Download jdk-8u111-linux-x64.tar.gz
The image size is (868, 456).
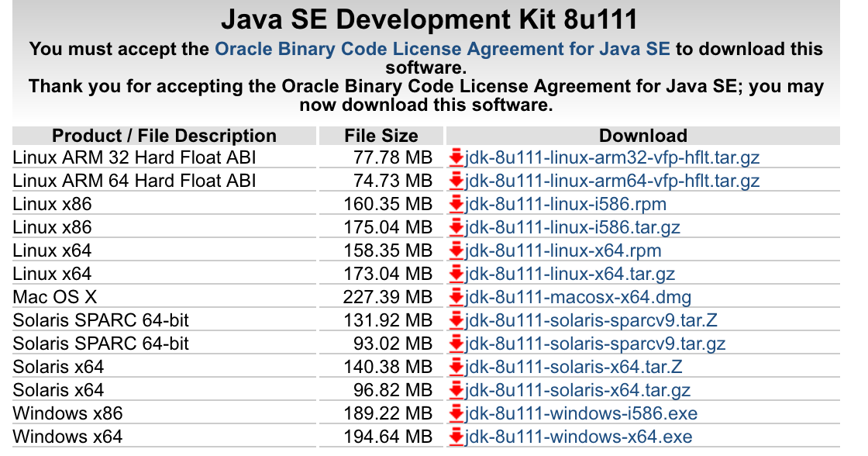point(570,275)
